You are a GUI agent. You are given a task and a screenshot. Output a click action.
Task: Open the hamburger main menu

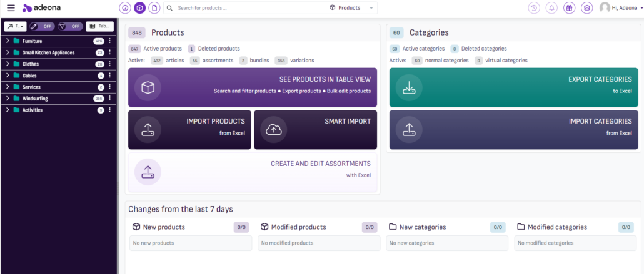coord(11,7)
